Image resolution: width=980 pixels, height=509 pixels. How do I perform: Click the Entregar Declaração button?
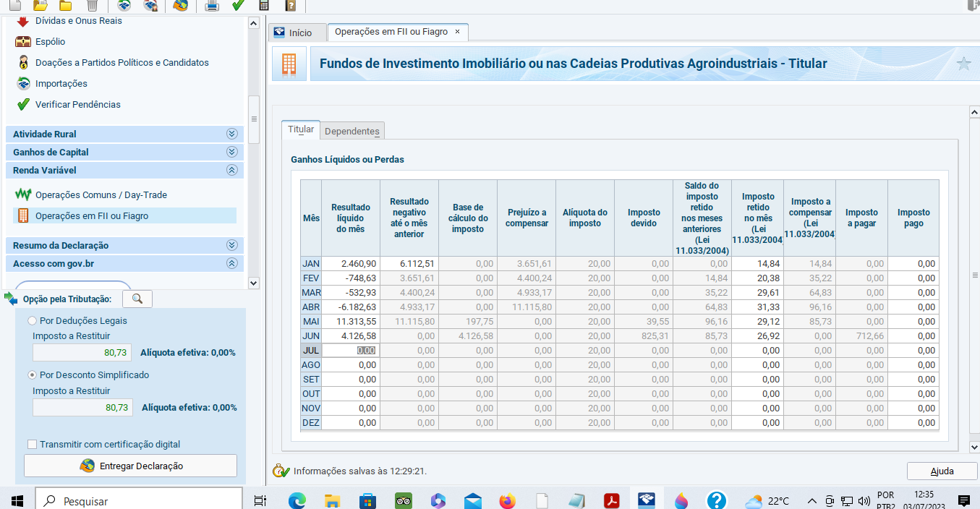tap(131, 466)
